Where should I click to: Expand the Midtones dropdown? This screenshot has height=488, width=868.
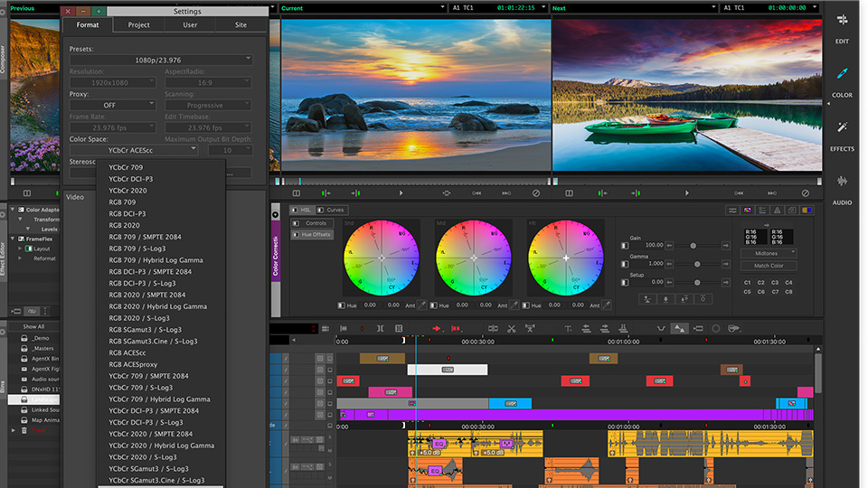[769, 254]
